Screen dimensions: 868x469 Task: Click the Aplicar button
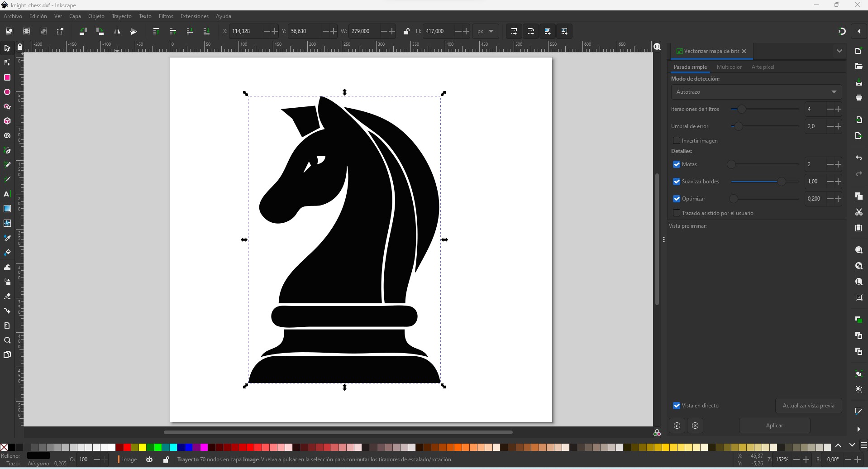pos(774,426)
